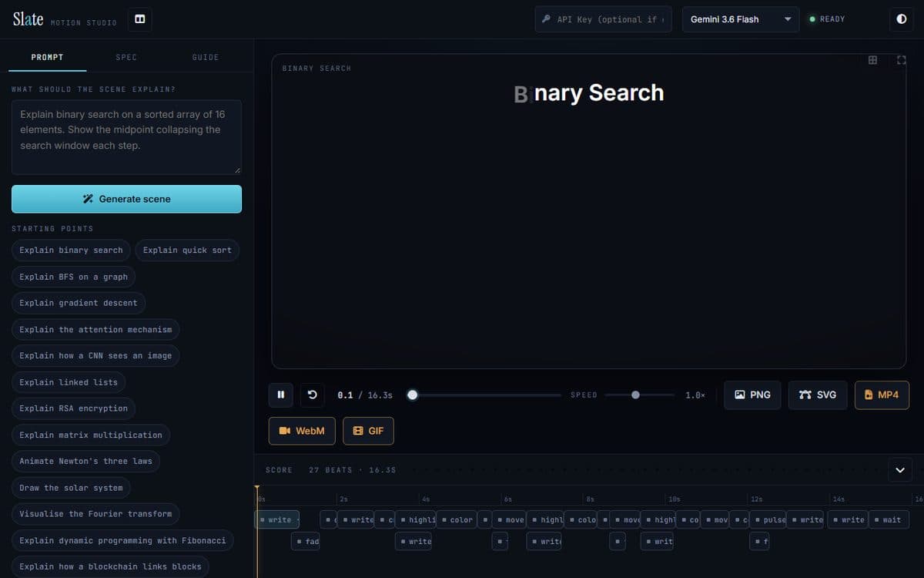The image size is (924, 578).
Task: Click the playback progress slider handle
Action: coord(413,395)
